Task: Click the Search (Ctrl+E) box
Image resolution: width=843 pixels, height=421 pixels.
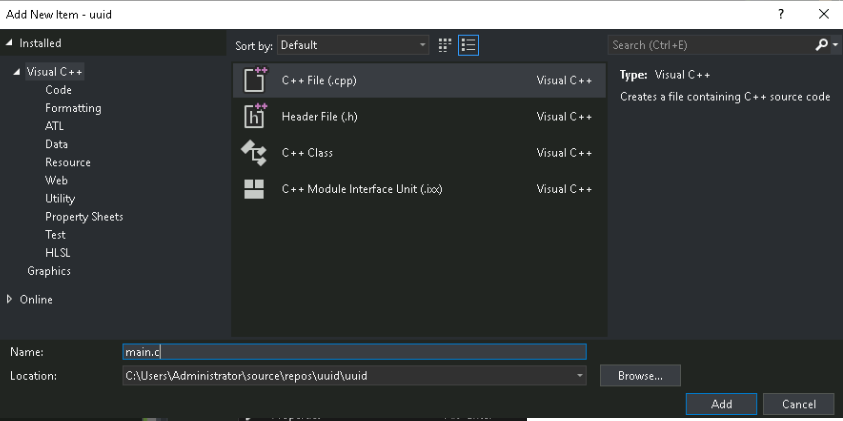Action: pos(711,45)
